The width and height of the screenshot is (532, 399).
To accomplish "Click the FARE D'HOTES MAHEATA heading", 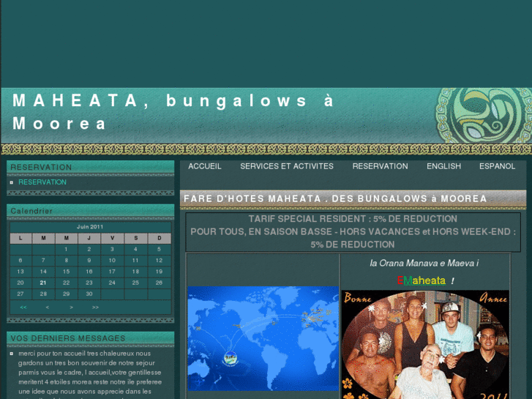I will tap(335, 198).
